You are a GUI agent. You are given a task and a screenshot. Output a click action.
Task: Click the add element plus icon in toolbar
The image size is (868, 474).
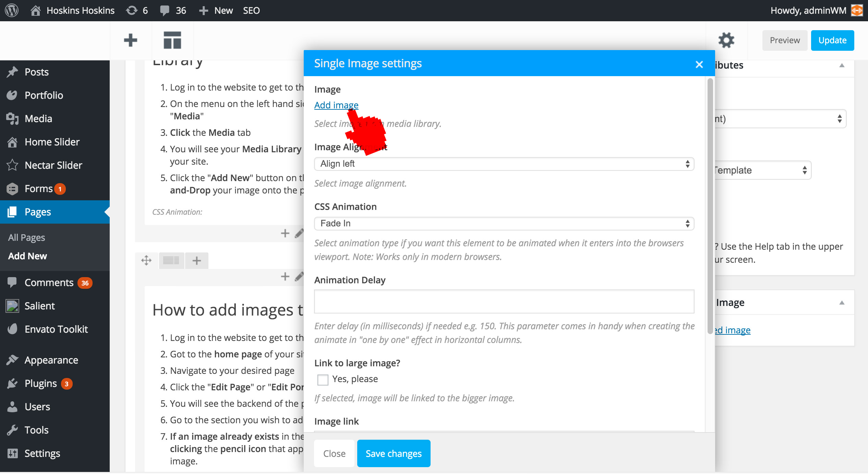tap(131, 40)
